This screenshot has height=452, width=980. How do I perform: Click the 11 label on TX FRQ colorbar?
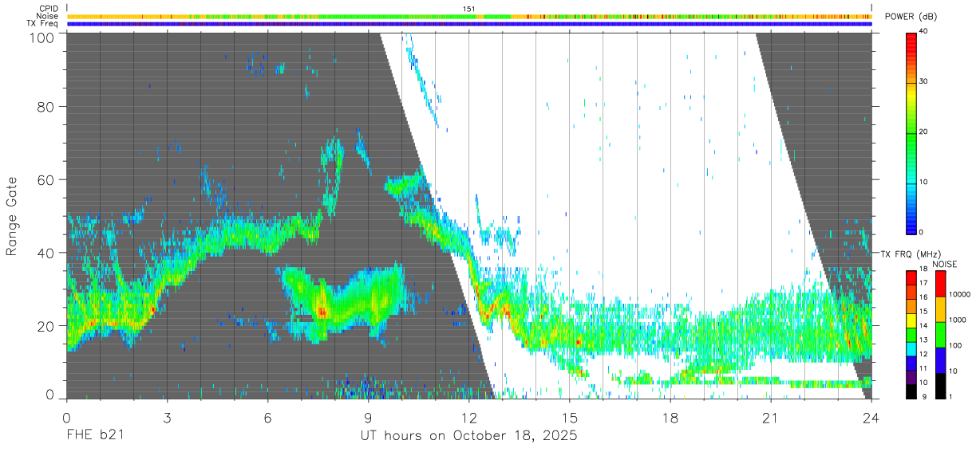pyautogui.click(x=923, y=368)
